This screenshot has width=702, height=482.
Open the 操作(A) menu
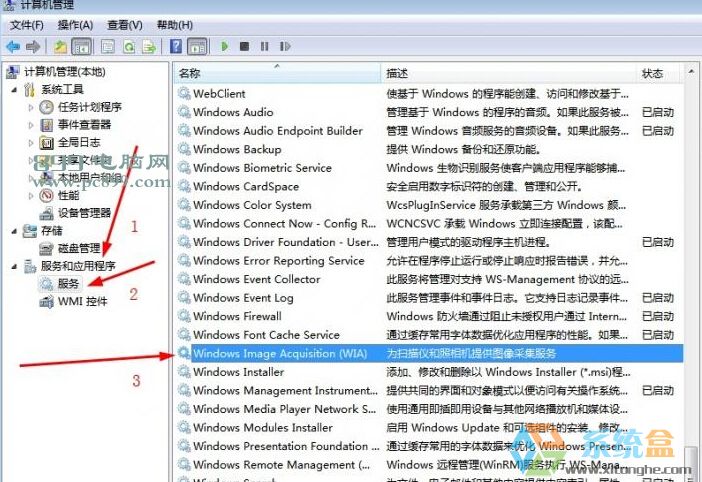tap(75, 25)
